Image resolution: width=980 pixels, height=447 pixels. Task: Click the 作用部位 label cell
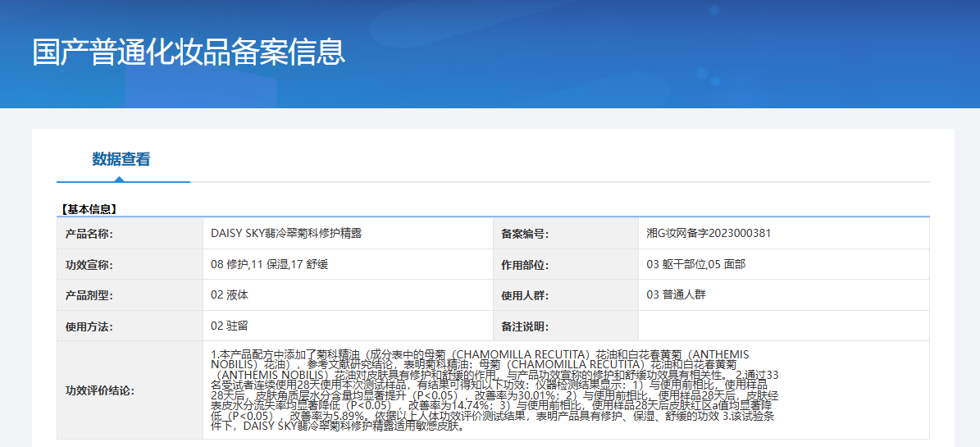(525, 265)
